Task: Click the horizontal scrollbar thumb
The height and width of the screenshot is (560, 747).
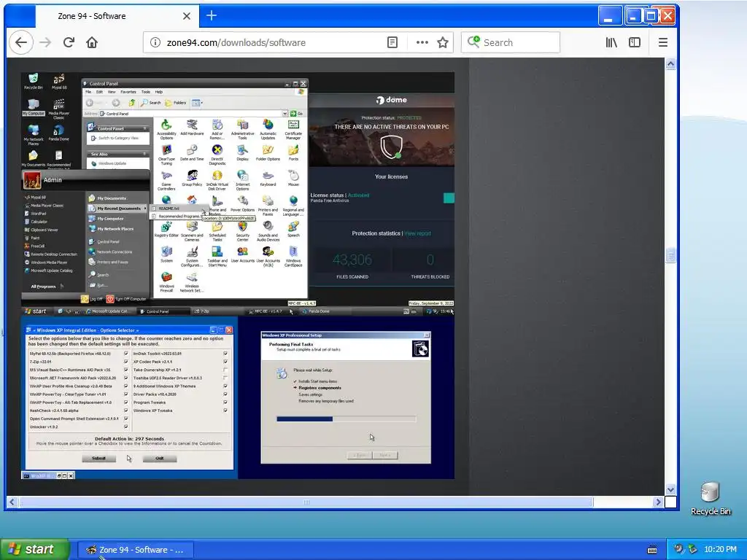Action: [x=306, y=502]
